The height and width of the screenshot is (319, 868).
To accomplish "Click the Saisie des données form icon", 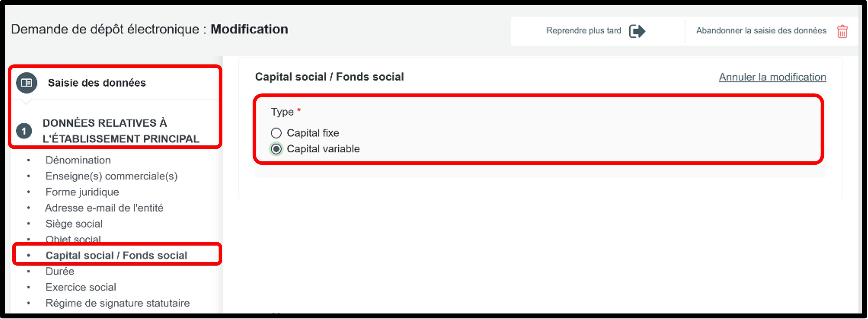I will tap(27, 83).
